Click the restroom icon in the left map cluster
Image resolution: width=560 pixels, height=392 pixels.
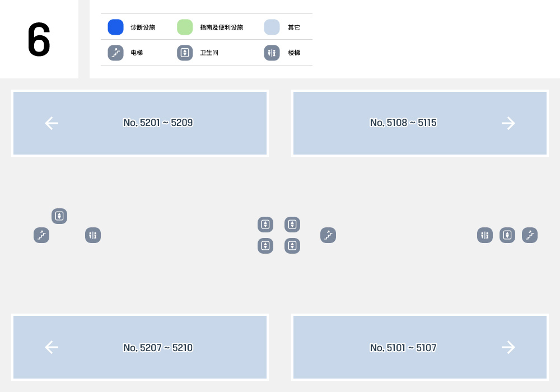pyautogui.click(x=93, y=235)
